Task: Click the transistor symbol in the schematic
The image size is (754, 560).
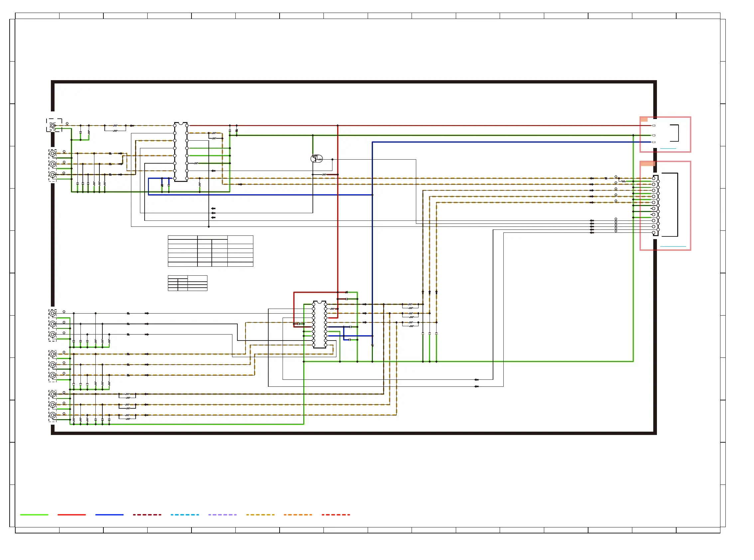Action: pyautogui.click(x=316, y=159)
